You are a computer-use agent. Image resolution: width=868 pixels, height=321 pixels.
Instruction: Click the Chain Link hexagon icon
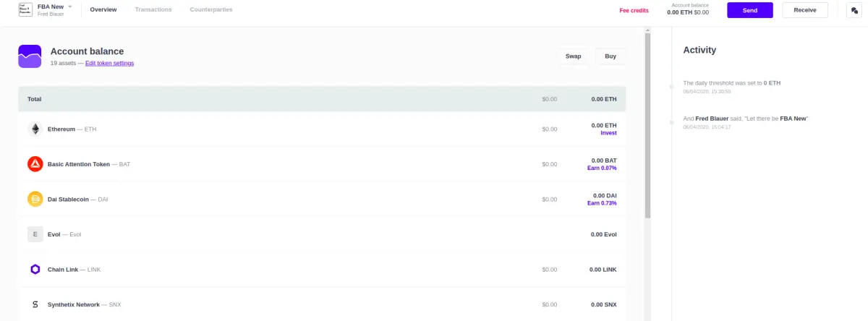click(x=35, y=270)
